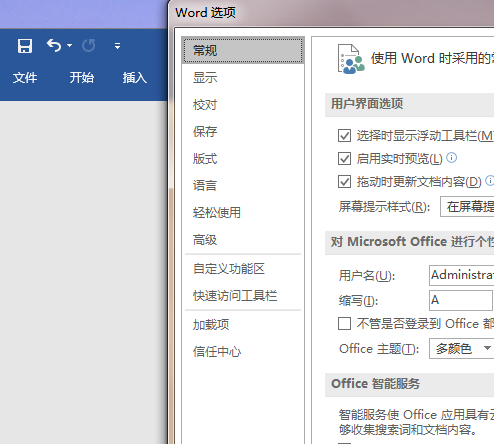
Task: Open the Undo history dropdown arrow
Action: pos(69,45)
